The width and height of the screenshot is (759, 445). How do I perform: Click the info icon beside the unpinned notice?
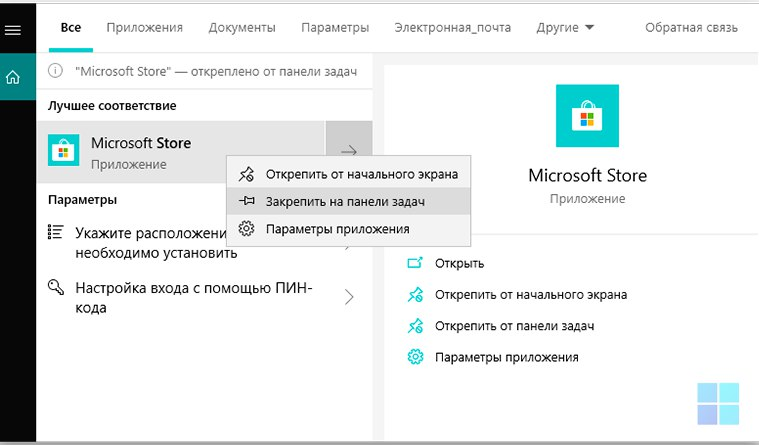click(x=57, y=73)
